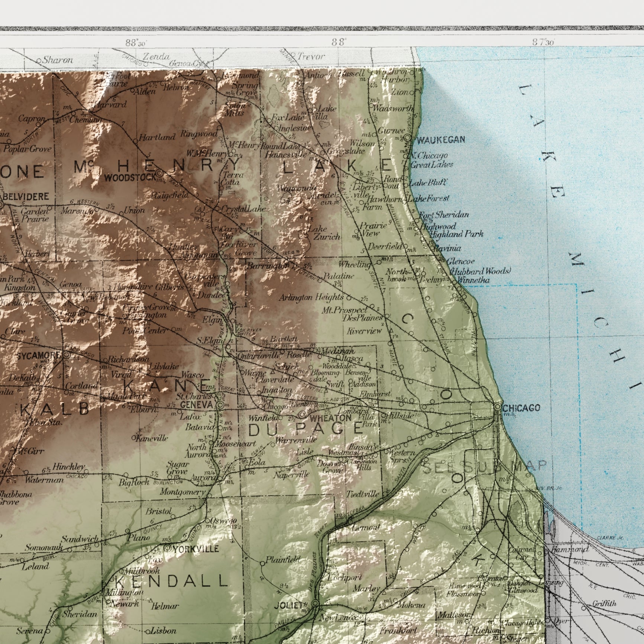Click the DU PAGE county label
The width and height of the screenshot is (644, 644).
coord(305,430)
